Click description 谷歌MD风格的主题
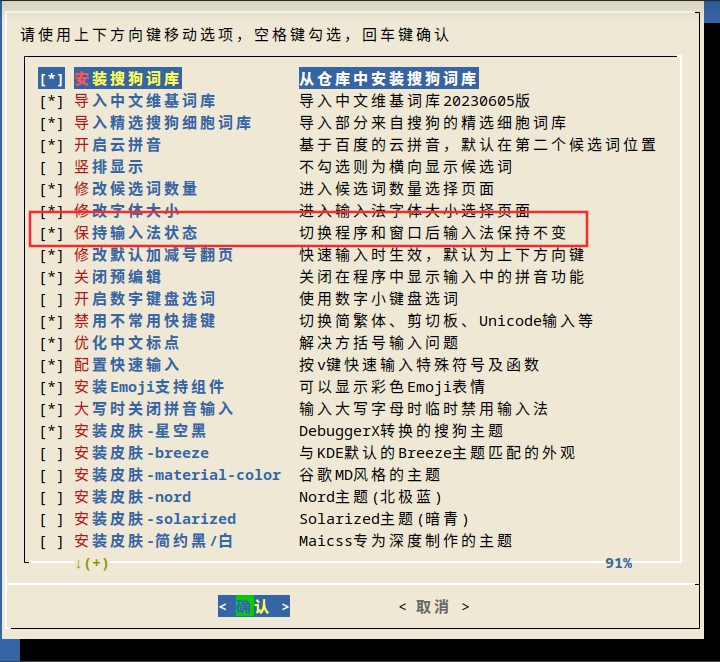720x662 pixels. pyautogui.click(x=370, y=476)
